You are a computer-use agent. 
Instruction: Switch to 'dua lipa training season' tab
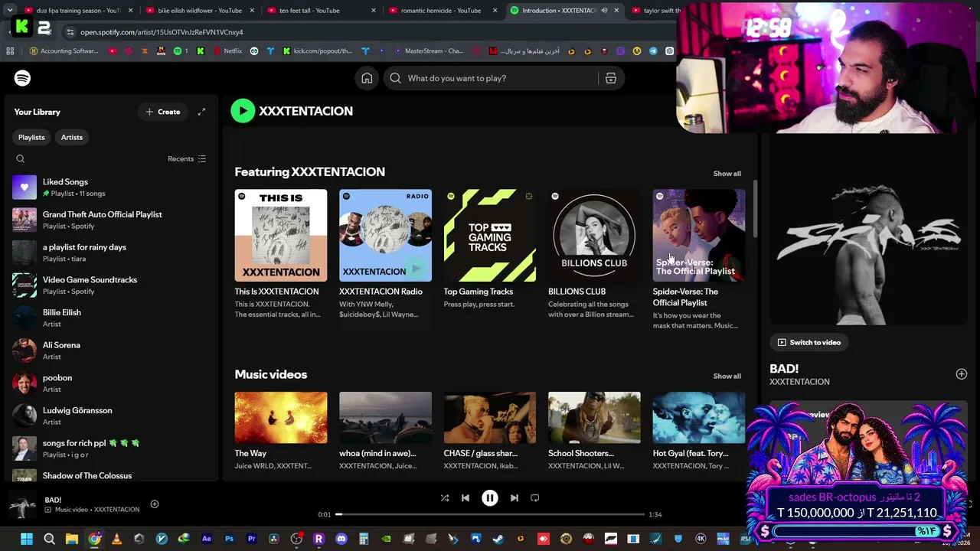(78, 11)
